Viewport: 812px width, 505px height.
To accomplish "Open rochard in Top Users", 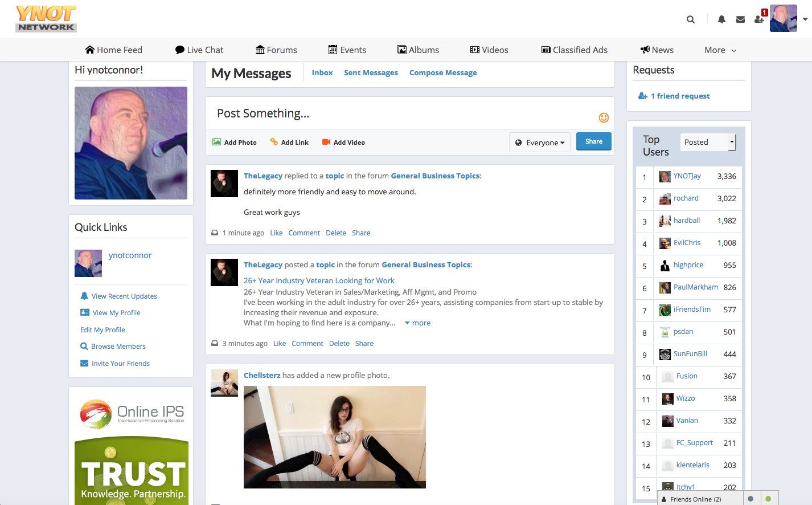I will pos(686,198).
